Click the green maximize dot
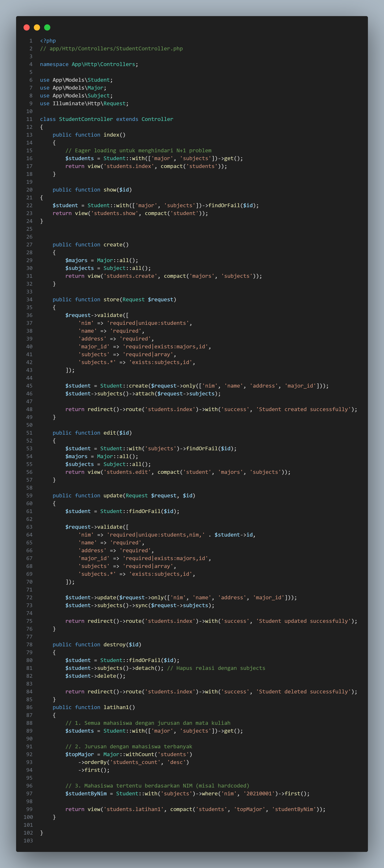 click(47, 28)
